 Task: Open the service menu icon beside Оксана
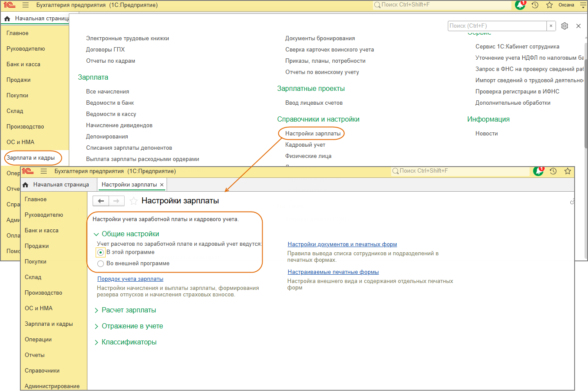click(x=583, y=5)
